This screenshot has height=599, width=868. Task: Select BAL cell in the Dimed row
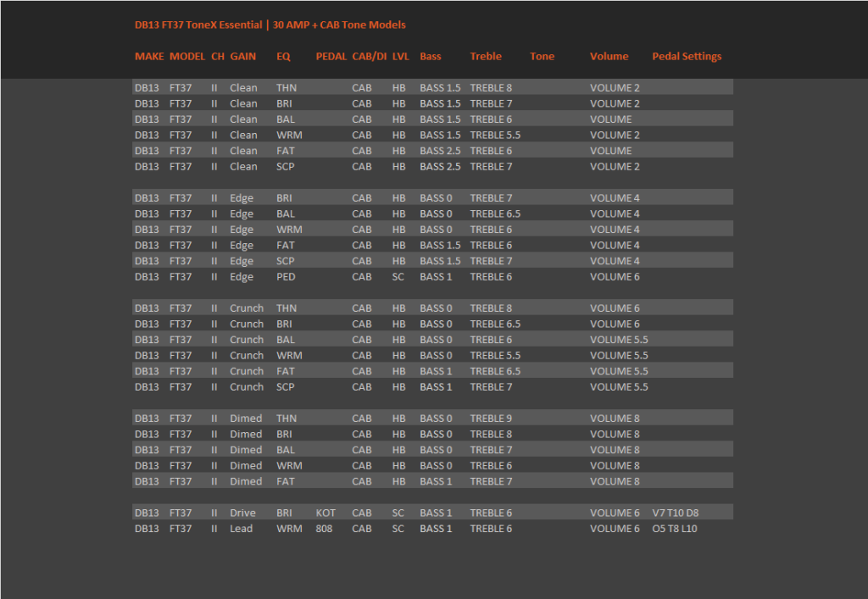coord(285,450)
